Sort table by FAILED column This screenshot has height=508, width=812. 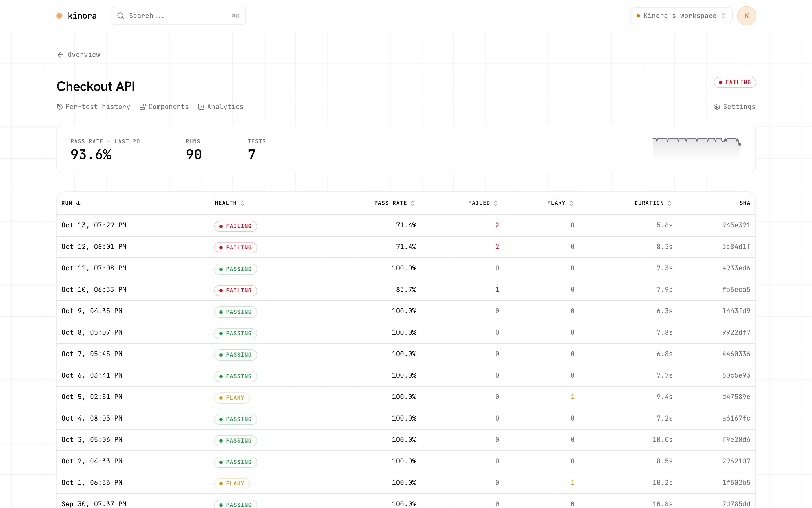pyautogui.click(x=483, y=203)
